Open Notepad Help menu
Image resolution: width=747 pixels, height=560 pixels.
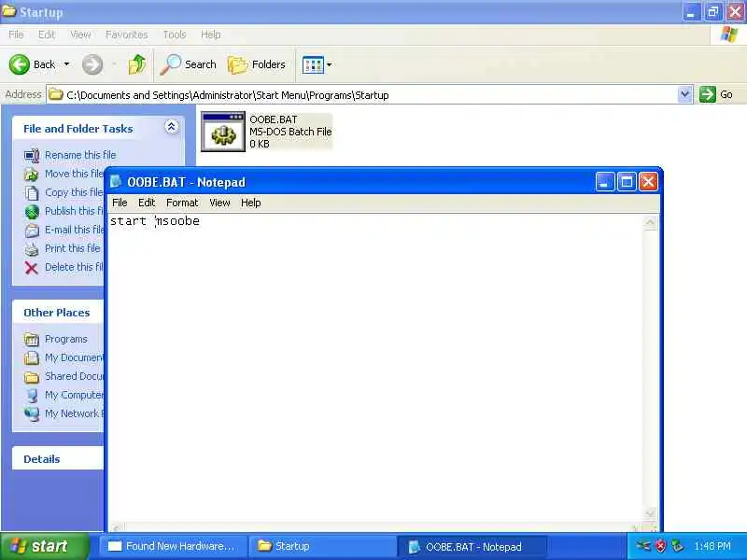tap(250, 203)
